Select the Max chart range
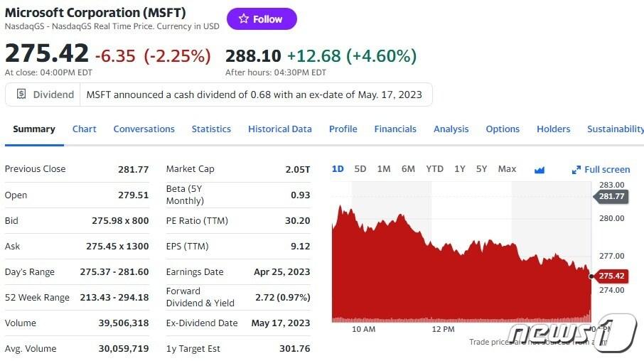 click(x=507, y=168)
